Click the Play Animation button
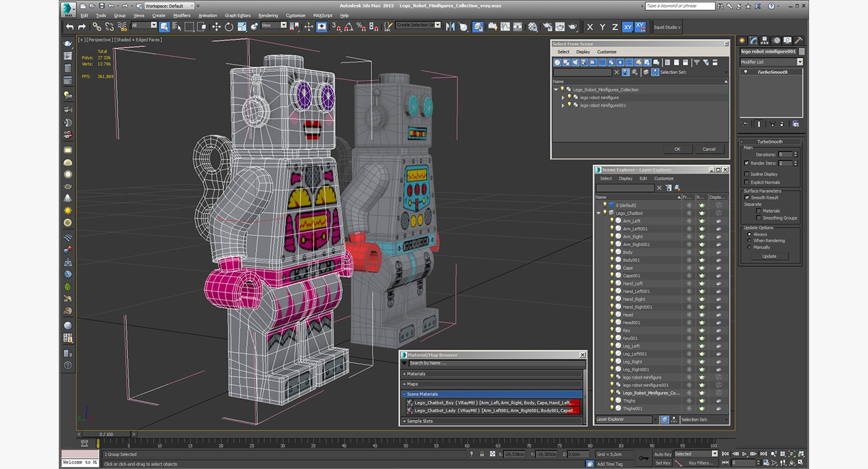The height and width of the screenshot is (469, 868). point(744,454)
